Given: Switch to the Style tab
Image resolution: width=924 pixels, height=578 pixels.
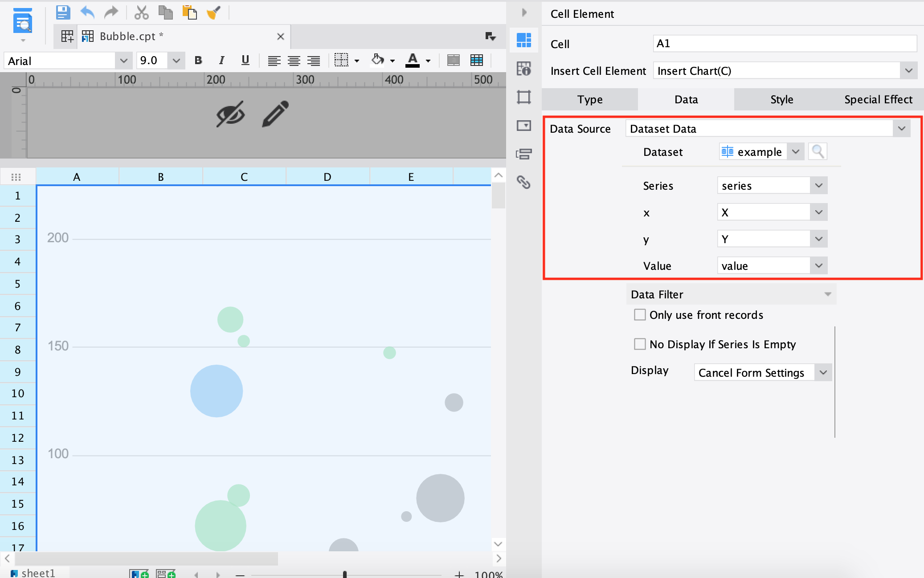Looking at the screenshot, I should [x=781, y=99].
